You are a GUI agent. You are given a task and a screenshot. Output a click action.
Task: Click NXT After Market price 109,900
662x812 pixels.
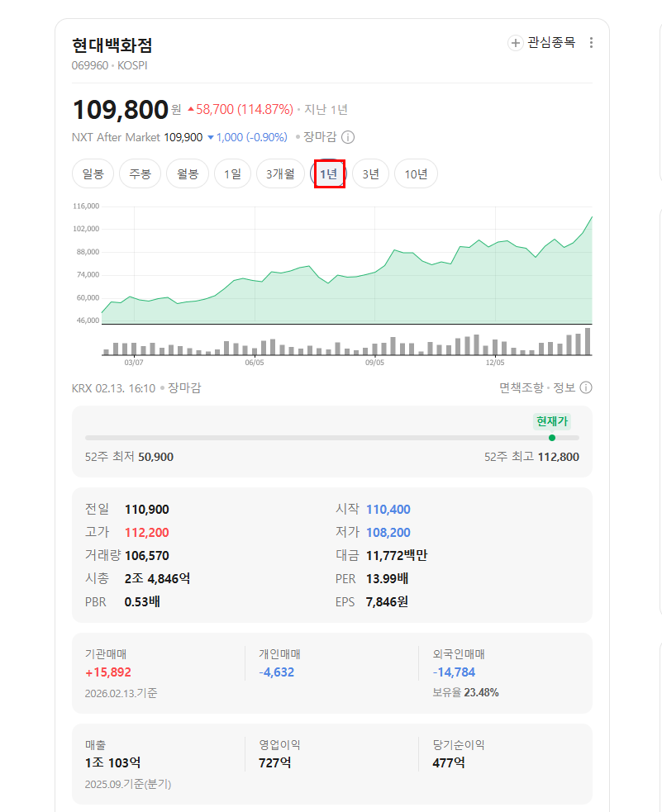point(183,137)
